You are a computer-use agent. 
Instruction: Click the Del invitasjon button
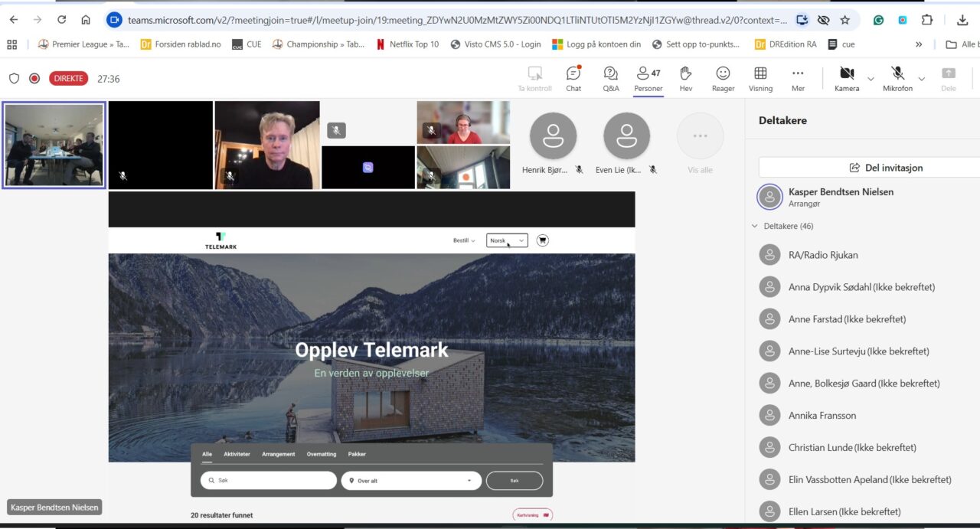868,168
